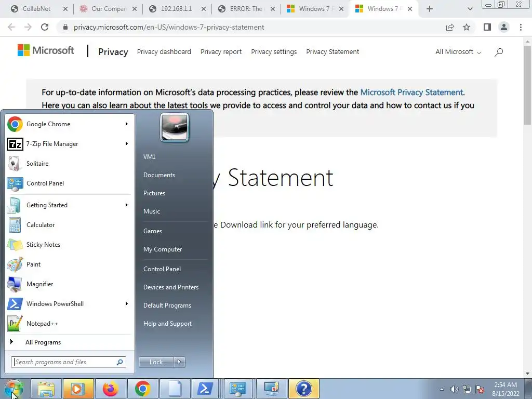Open blank document taskbar item

[175, 389]
